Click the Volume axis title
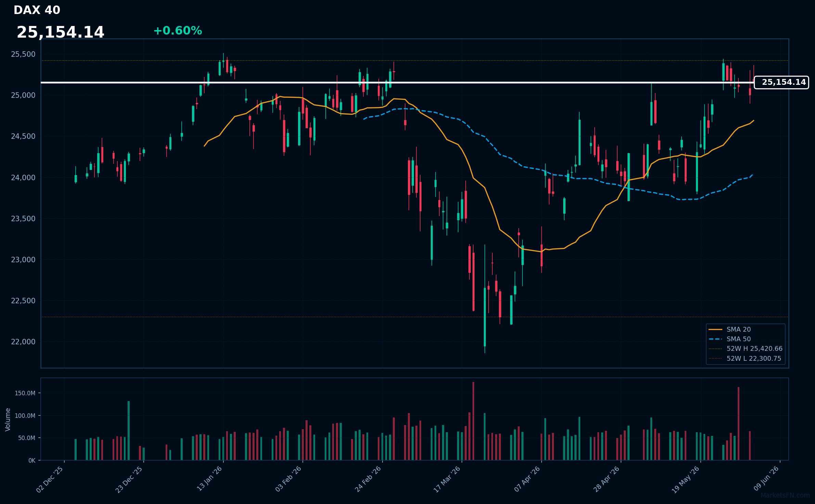Viewport: 815px width, 504px height. pyautogui.click(x=8, y=420)
